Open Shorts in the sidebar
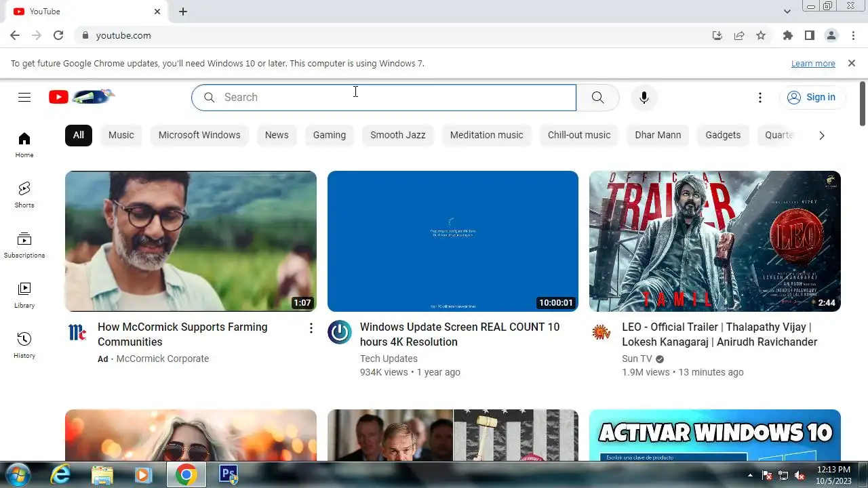Screen dimensions: 868x488 [x=24, y=195]
